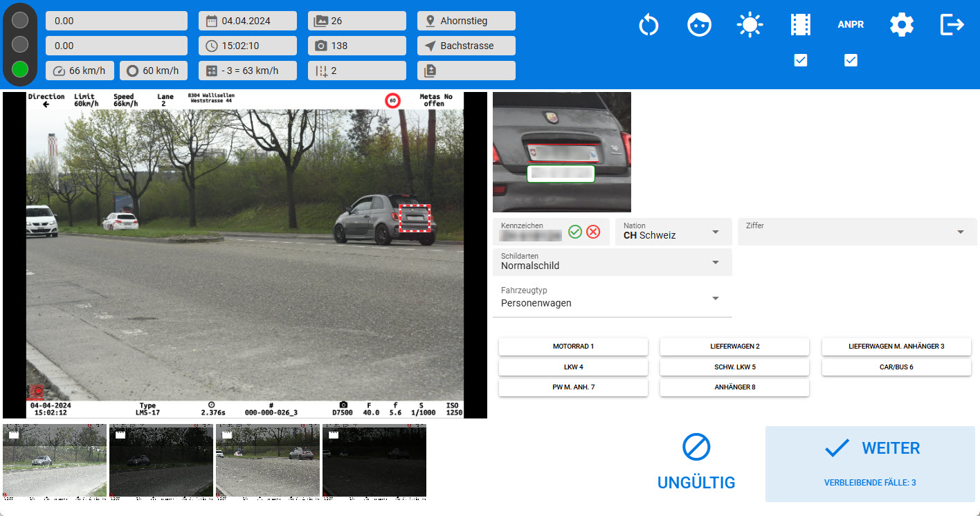980x516 pixels.
Task: Choose the LIEFERWAGEN 2 button
Action: click(x=734, y=347)
